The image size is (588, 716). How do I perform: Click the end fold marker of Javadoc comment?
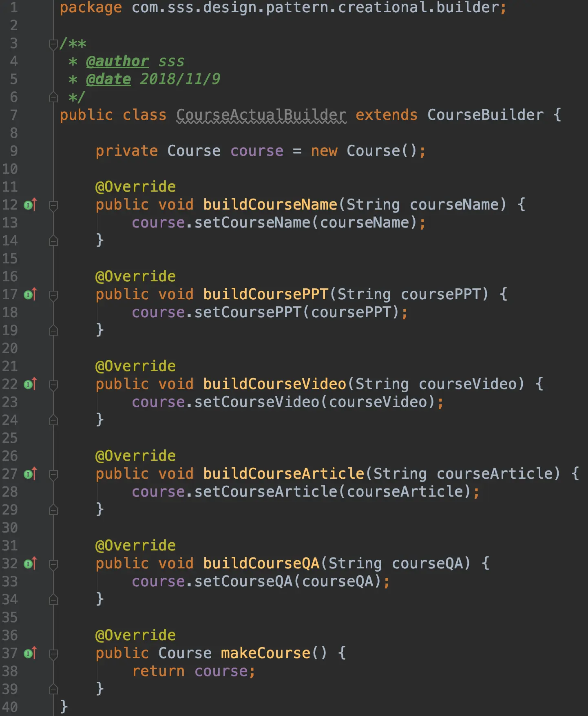pyautogui.click(x=53, y=97)
